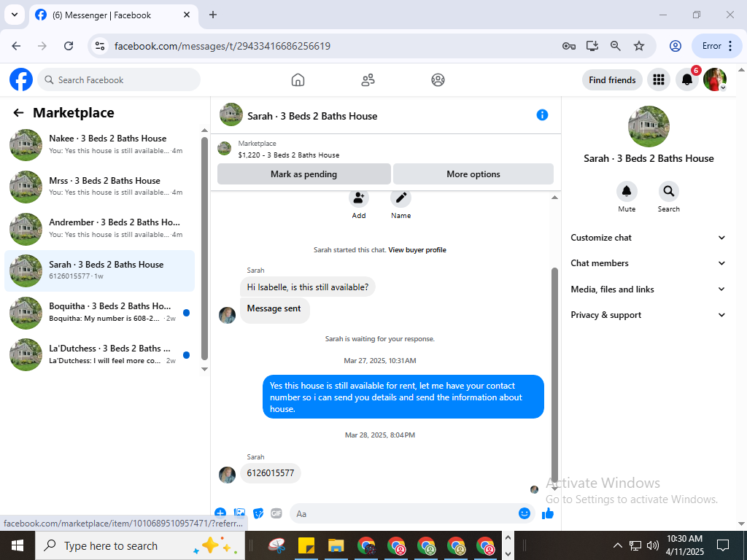
Task: Open the $1,220 Marketplace listing link
Action: pyautogui.click(x=289, y=155)
